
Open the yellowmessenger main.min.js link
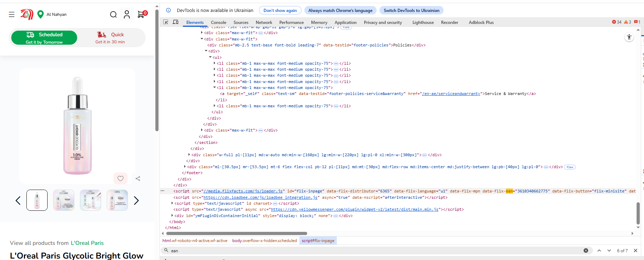(354, 209)
